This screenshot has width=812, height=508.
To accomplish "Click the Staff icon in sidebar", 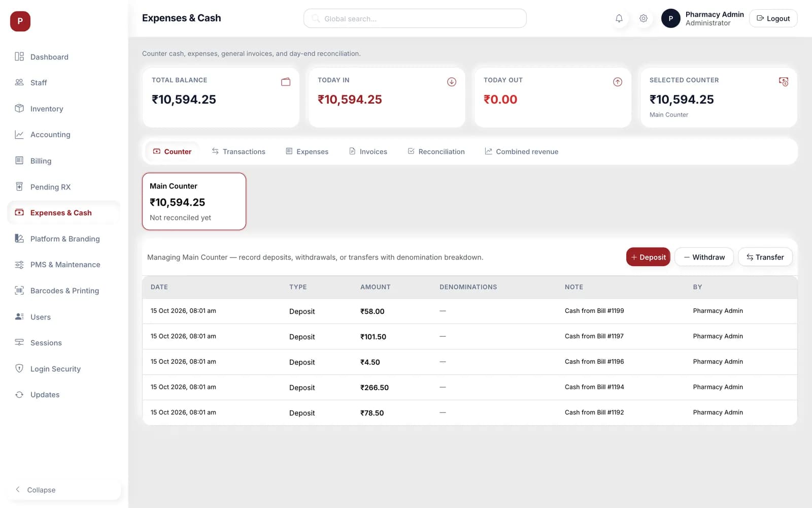I will click(19, 82).
